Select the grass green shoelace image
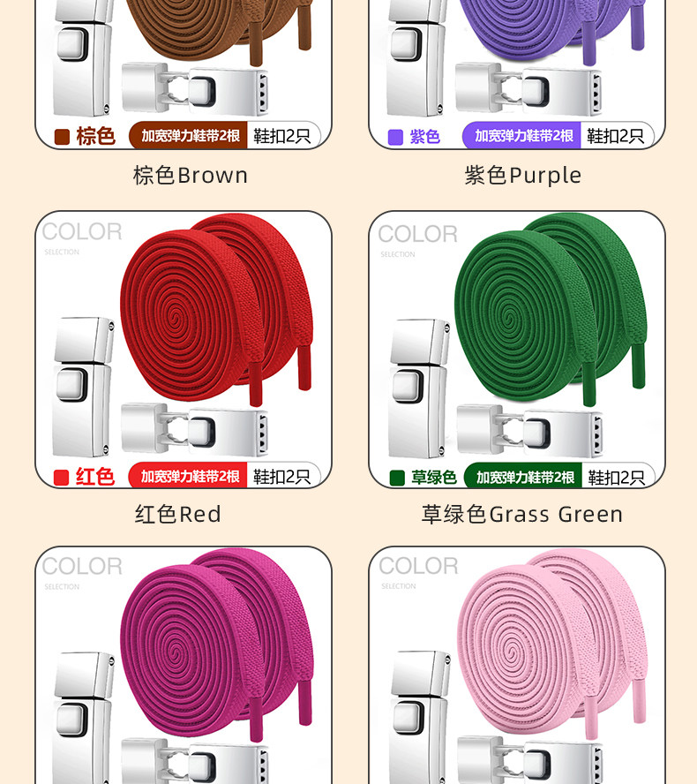 [x=517, y=350]
